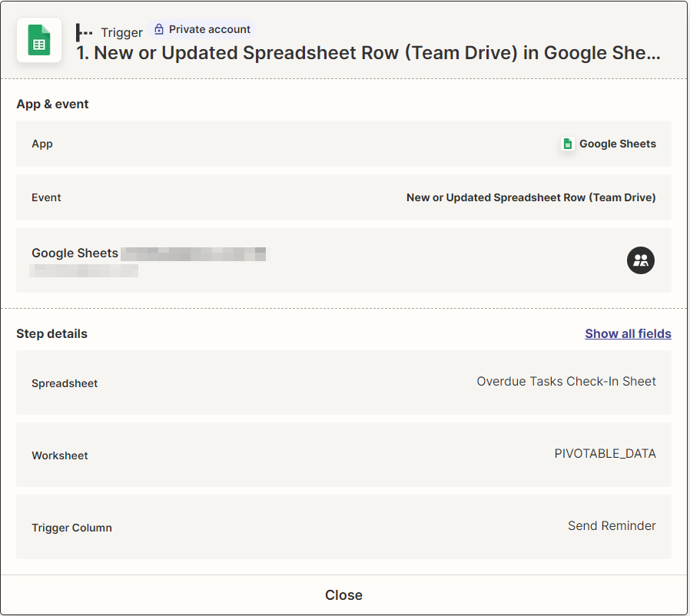Viewport: 690px width, 616px height.
Task: Select the Google Sheets app value text
Action: pos(618,144)
